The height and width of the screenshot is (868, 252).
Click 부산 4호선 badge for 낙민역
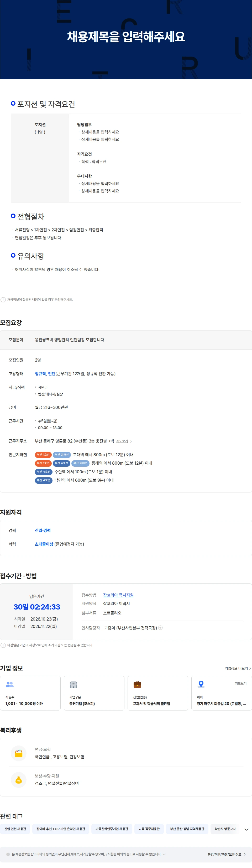tap(44, 480)
